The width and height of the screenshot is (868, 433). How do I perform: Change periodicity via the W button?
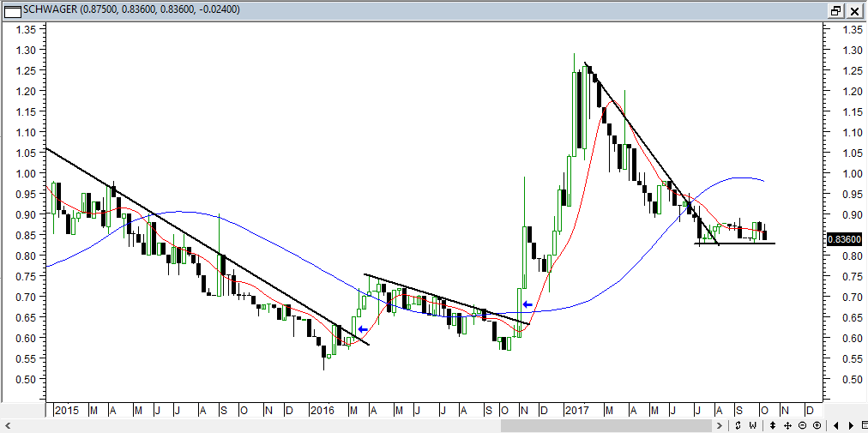(x=753, y=425)
